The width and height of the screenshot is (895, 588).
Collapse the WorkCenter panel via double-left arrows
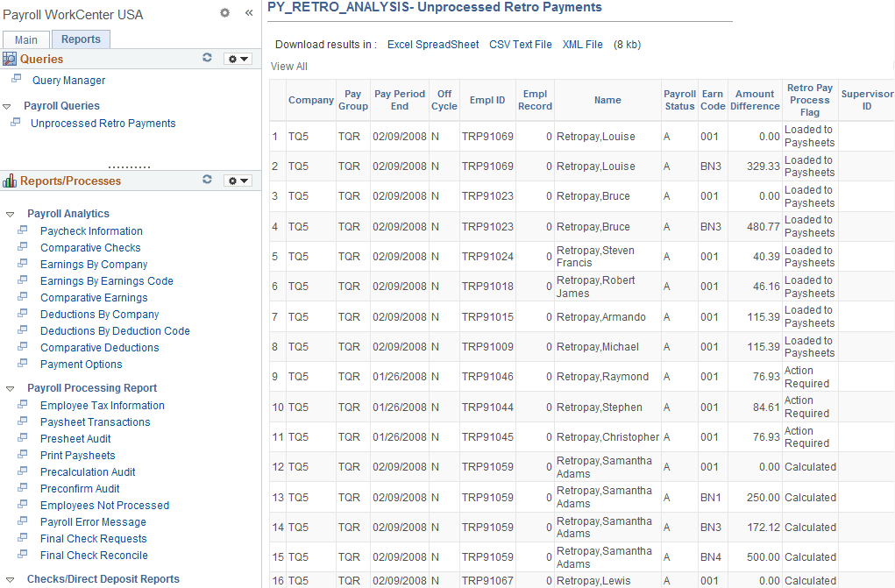pyautogui.click(x=248, y=13)
